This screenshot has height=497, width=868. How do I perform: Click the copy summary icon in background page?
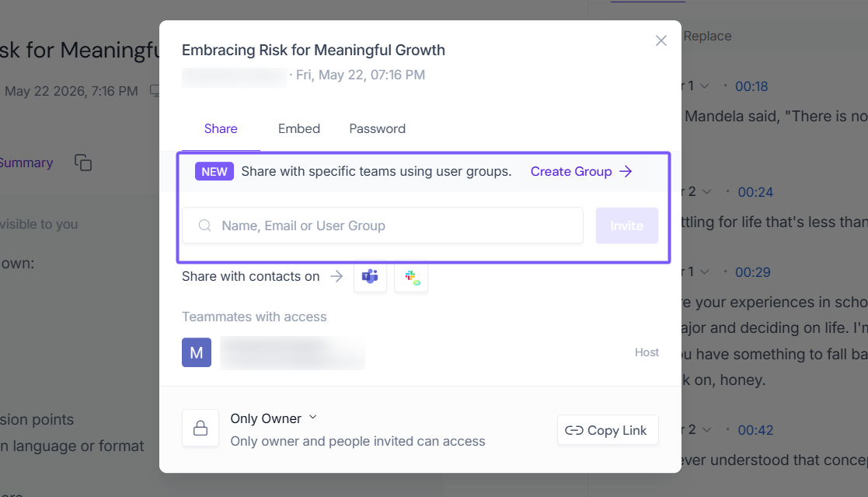tap(83, 163)
